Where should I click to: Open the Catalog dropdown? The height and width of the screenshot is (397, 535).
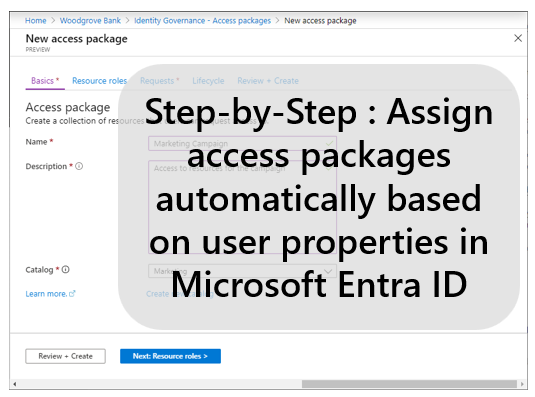(x=242, y=271)
